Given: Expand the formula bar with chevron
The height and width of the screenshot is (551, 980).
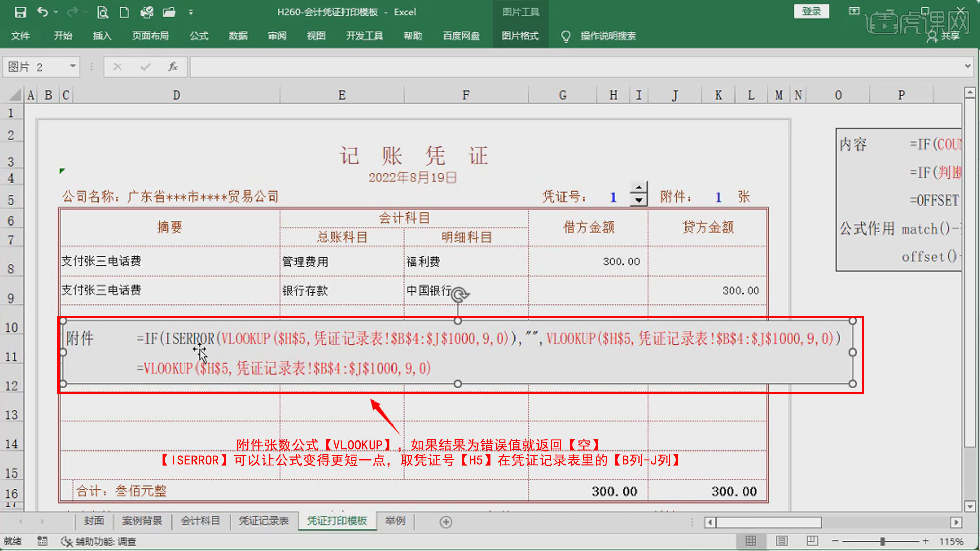Looking at the screenshot, I should point(967,66).
